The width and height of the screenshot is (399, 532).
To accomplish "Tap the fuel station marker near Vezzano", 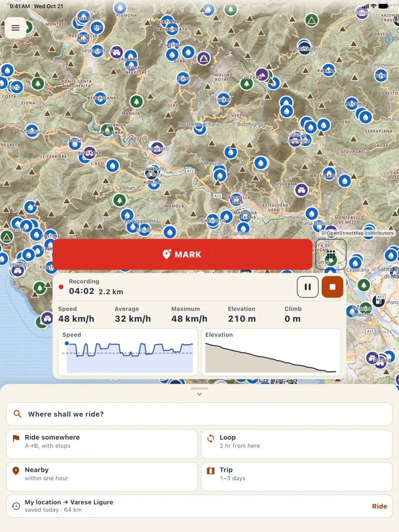I will point(379,300).
